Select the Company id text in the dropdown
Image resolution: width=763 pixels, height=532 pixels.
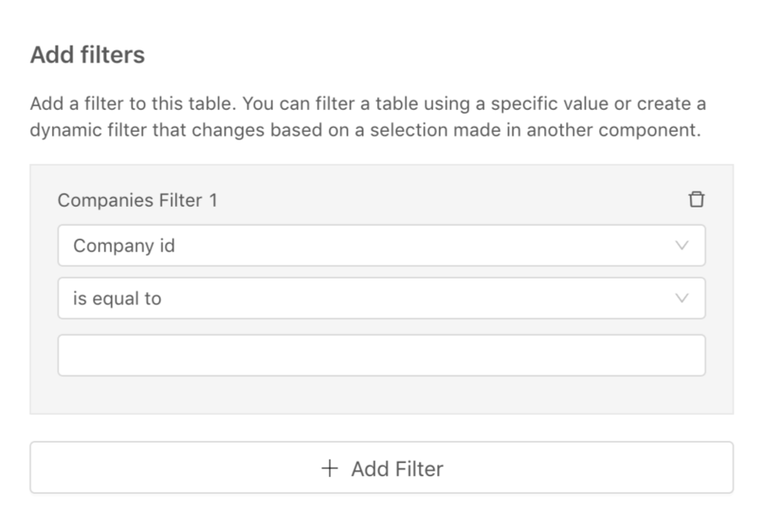124,246
